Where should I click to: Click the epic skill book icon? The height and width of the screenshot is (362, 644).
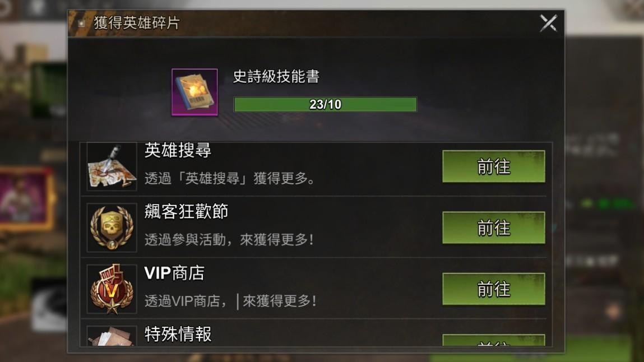coord(194,92)
